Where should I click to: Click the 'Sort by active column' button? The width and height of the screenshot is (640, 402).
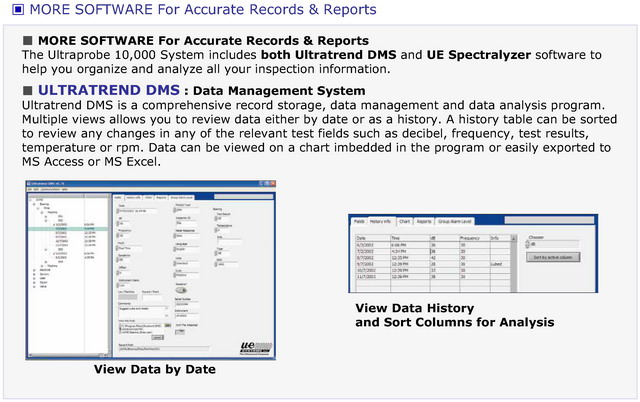(553, 257)
